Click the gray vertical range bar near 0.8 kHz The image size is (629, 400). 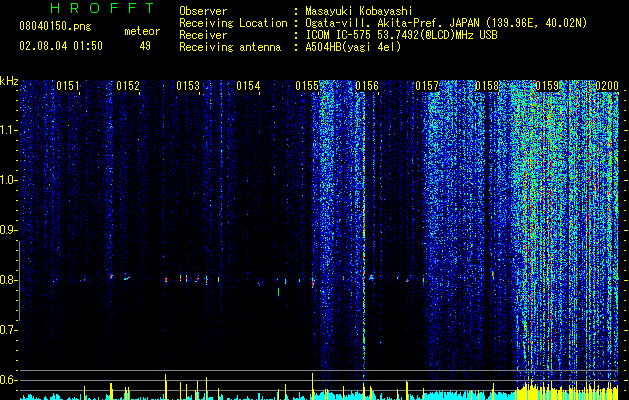[19, 280]
